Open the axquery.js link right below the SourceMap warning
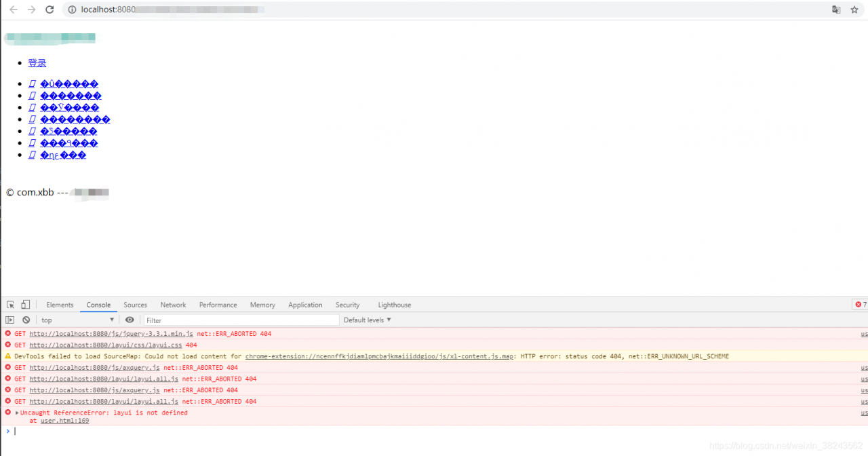Screen dimensions: 868x456 [x=95, y=367]
